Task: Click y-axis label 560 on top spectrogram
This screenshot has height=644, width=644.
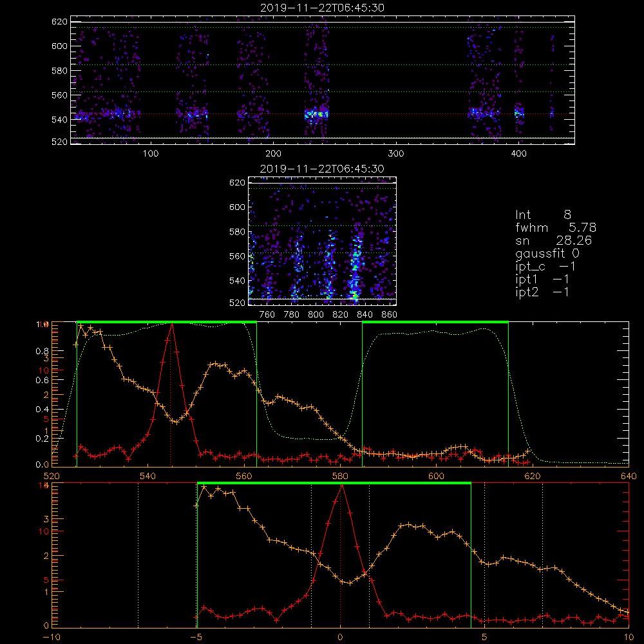Action: click(x=59, y=95)
